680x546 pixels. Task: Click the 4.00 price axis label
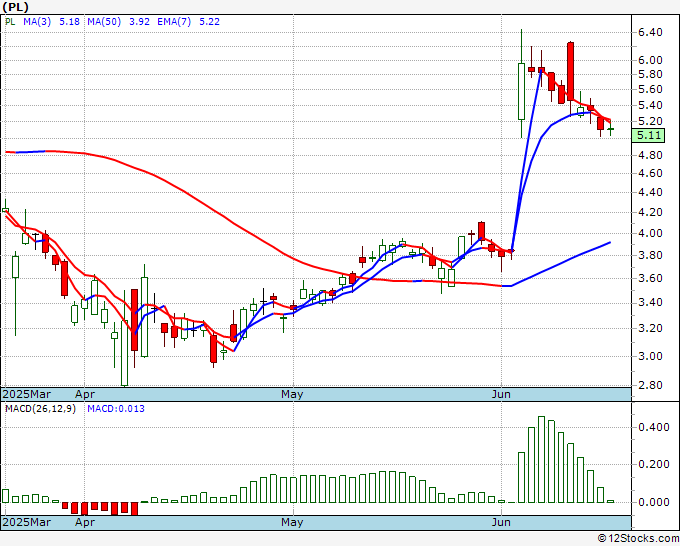click(x=650, y=233)
